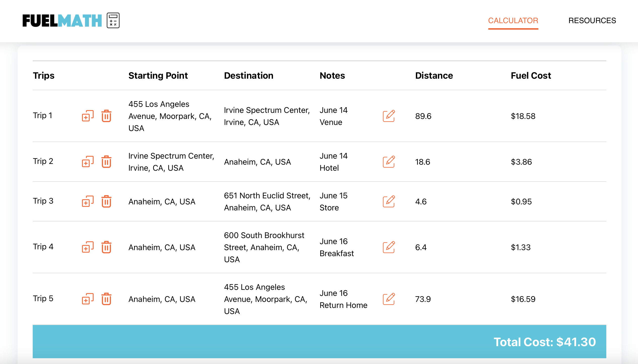Click destination 600 South Brookhurst Street

[264, 247]
